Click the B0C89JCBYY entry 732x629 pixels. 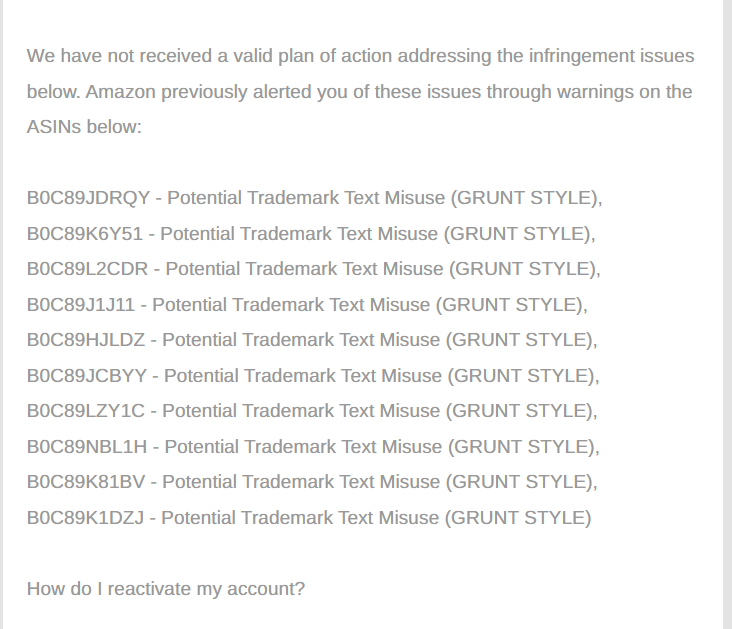[x=313, y=376]
